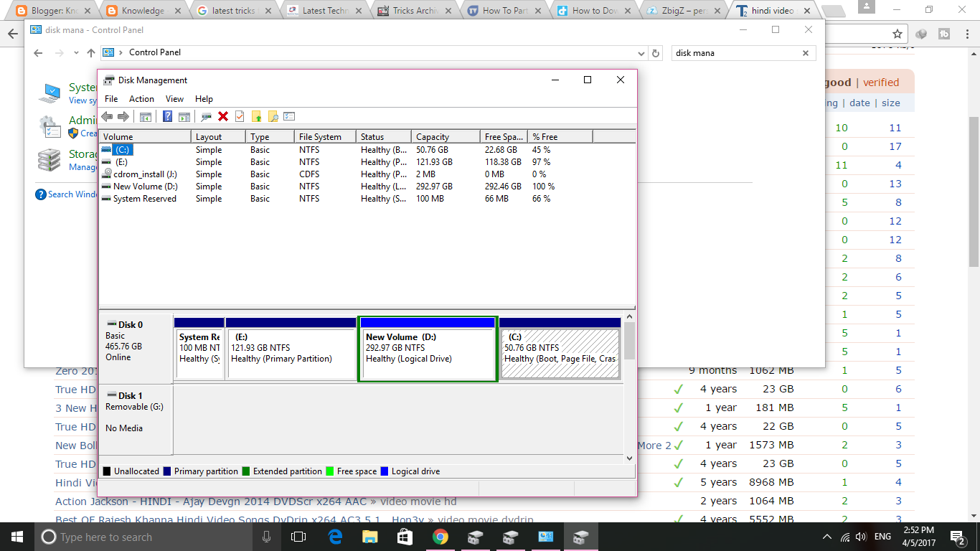Clear the 'disk mana' search box with X
The height and width of the screenshot is (551, 980).
(805, 52)
